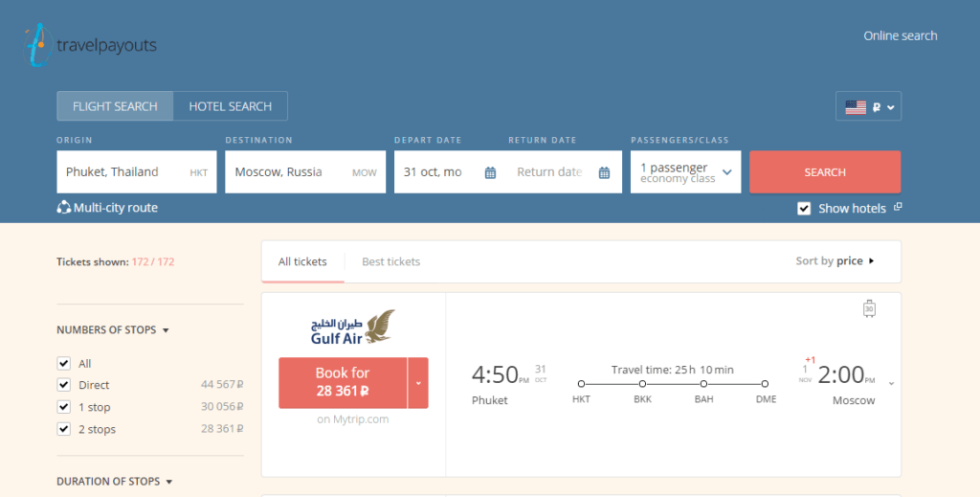
Task: Click the baggage icon on the ticket
Action: click(x=869, y=308)
